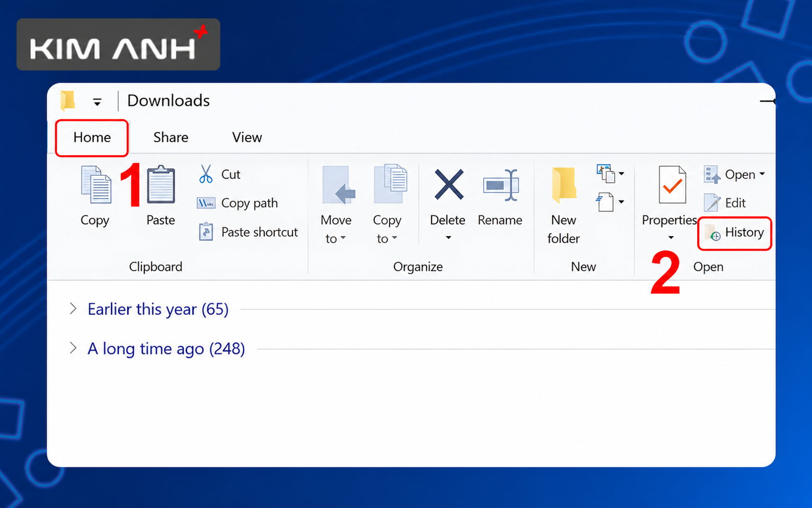Click the folder icon in title bar
The width and height of the screenshot is (812, 508).
coord(68,100)
